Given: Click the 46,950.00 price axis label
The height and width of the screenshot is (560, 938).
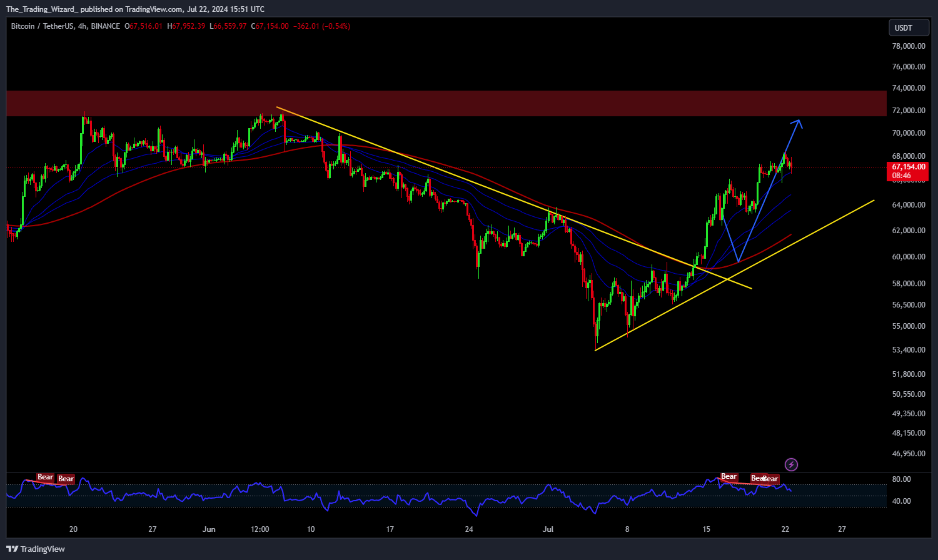Looking at the screenshot, I should 909,454.
